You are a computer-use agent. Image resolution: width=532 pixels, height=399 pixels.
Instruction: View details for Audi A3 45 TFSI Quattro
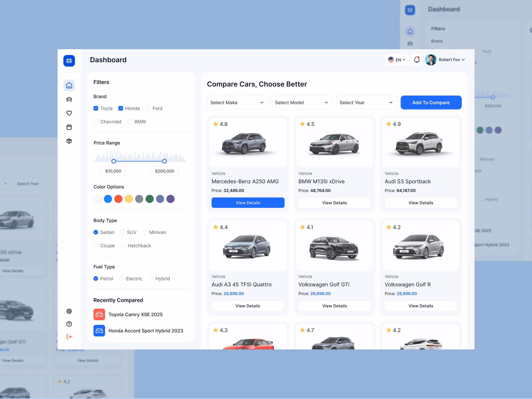[248, 306]
